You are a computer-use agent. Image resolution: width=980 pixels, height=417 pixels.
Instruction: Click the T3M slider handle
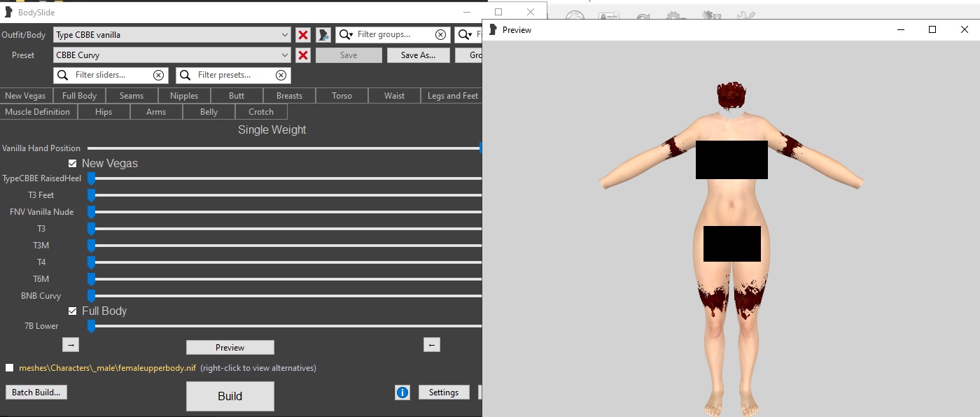pyautogui.click(x=91, y=246)
